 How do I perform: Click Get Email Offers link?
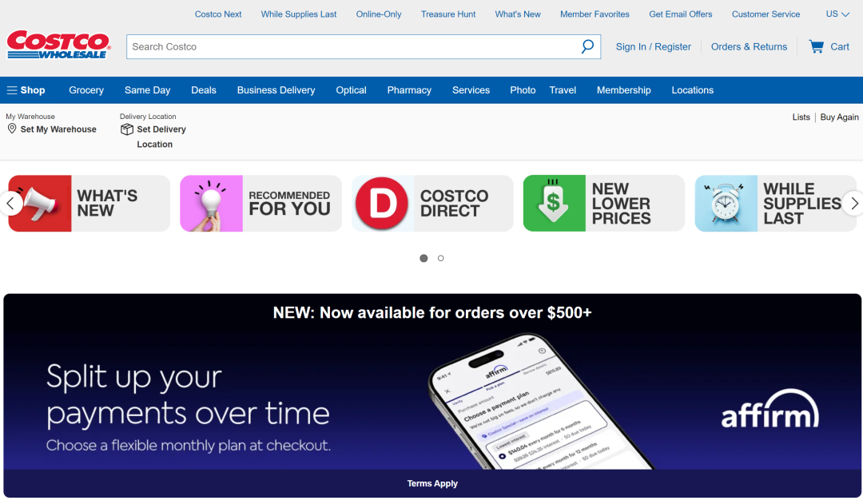click(681, 14)
